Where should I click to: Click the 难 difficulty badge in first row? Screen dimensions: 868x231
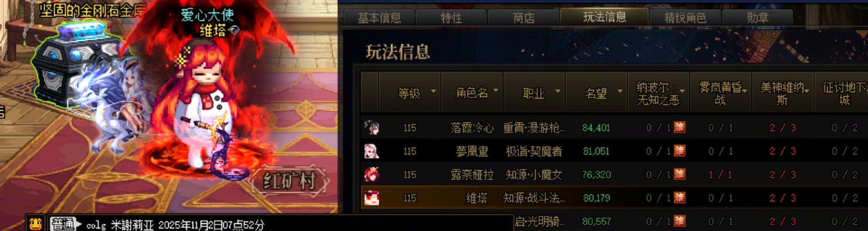[679, 127]
